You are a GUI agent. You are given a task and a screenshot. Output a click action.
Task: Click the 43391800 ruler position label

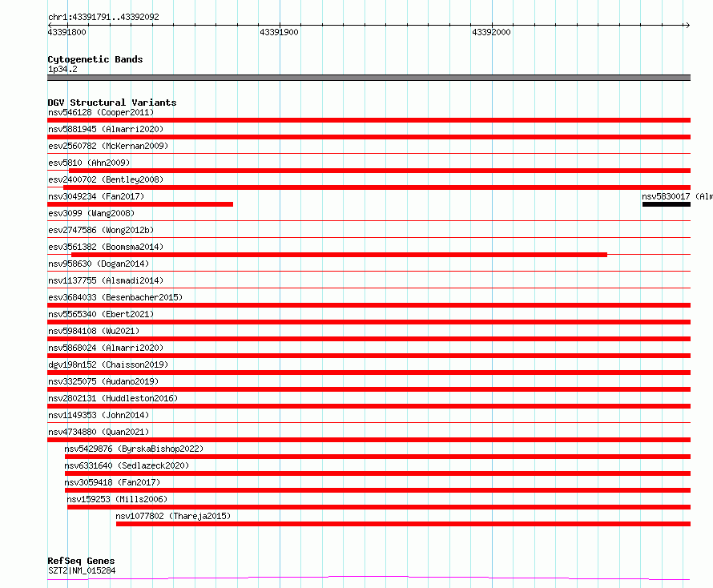pyautogui.click(x=66, y=32)
